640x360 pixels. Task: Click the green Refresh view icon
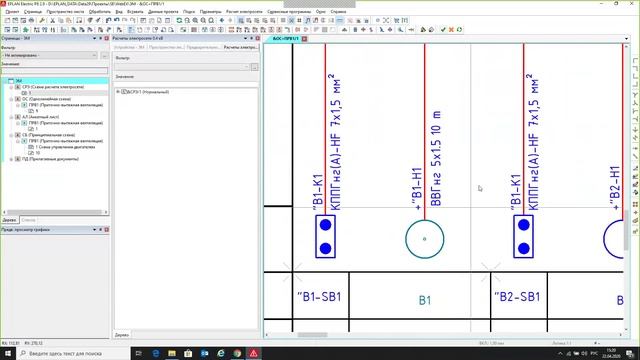pos(179,20)
